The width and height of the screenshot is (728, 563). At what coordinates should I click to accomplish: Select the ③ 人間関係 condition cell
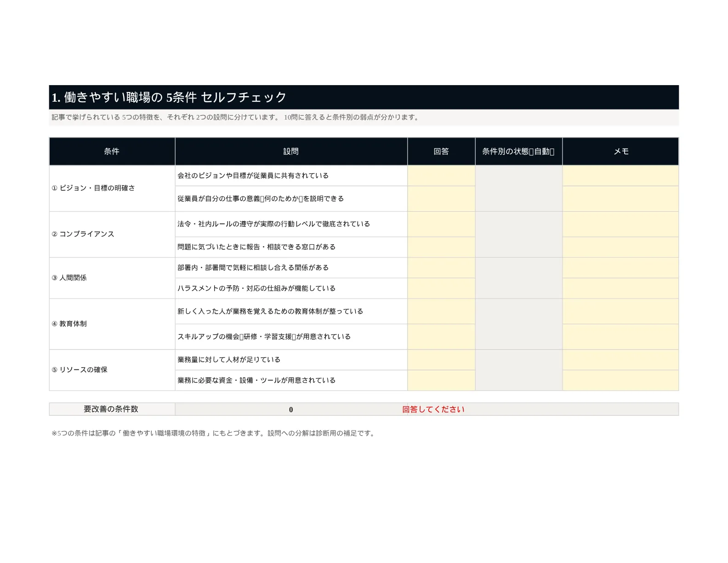click(112, 278)
